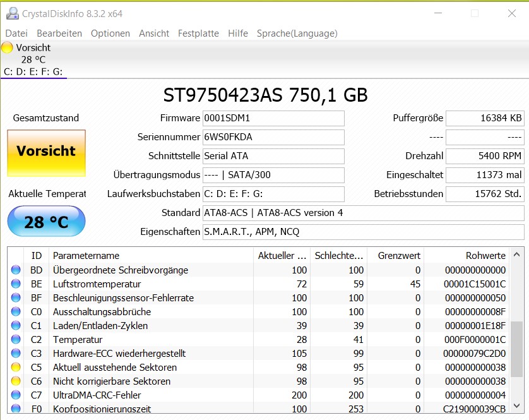Click the yellow dot for Aktuell ausstehende Sektoren

click(16, 367)
